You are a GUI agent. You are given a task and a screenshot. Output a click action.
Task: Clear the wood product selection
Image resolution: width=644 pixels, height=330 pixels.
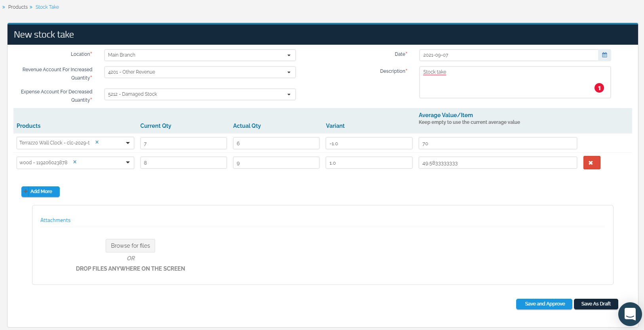coord(75,162)
